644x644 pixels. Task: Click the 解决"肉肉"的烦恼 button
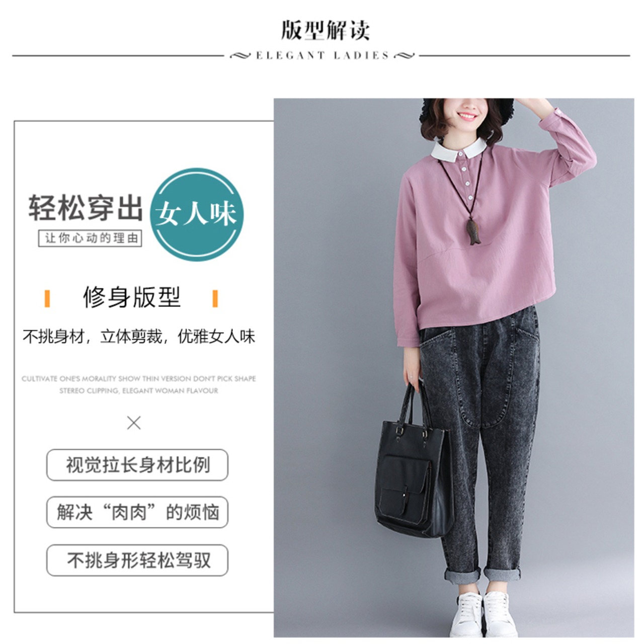tap(137, 512)
